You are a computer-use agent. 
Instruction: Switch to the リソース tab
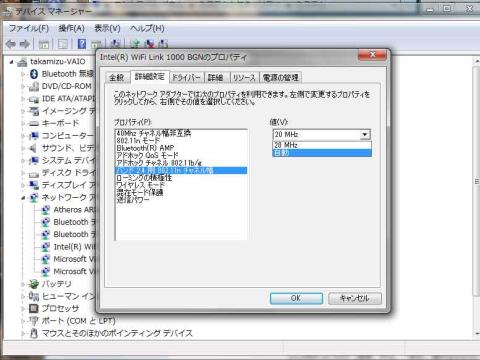[x=244, y=78]
